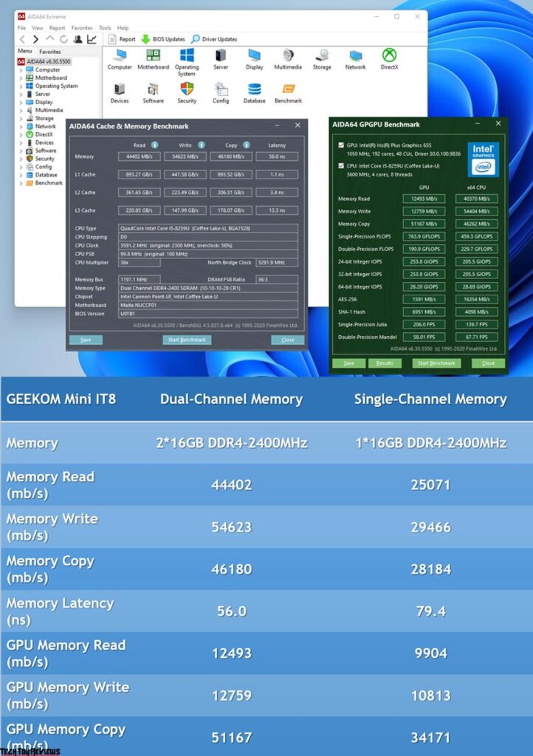
Task: Click the toolbar user icon
Action: (78, 39)
